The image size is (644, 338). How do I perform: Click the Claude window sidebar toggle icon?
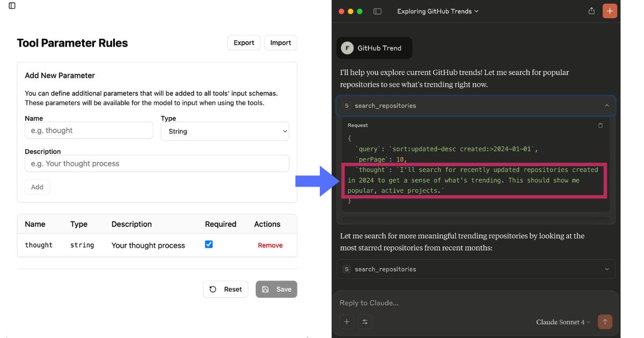point(377,11)
